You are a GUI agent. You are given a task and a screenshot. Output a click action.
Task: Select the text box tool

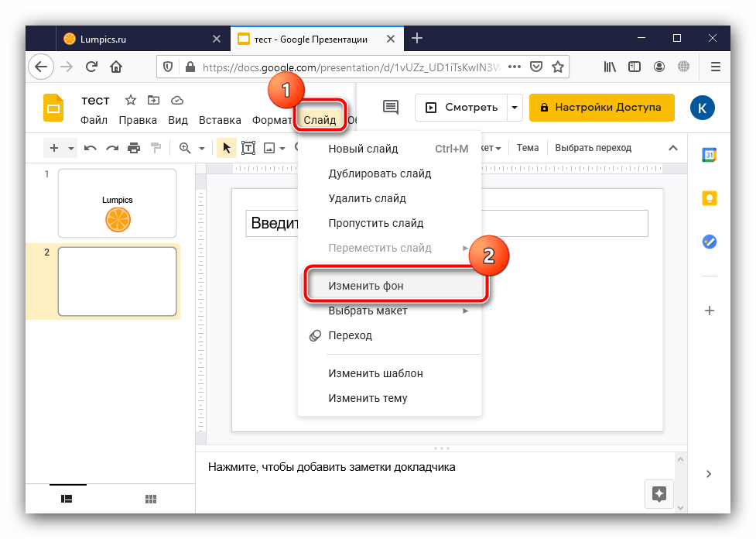[x=249, y=148]
